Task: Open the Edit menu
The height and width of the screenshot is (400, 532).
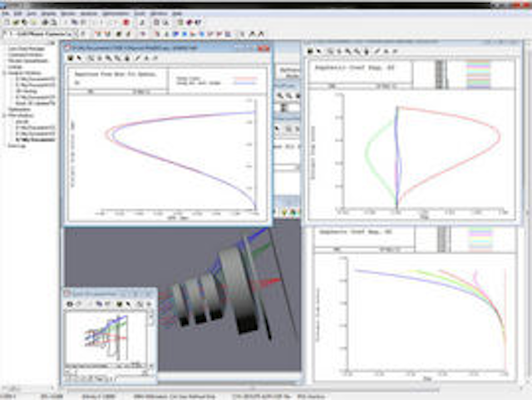Action: pyautogui.click(x=17, y=13)
